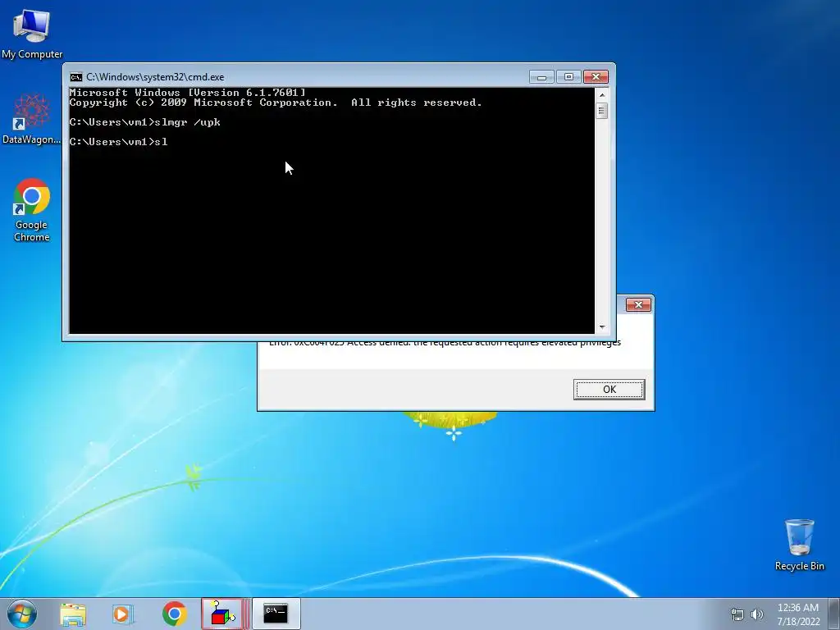Viewport: 840px width, 630px height.
Task: Click the current prompt line 'C:\Users\vm1>sl'
Action: [118, 142]
